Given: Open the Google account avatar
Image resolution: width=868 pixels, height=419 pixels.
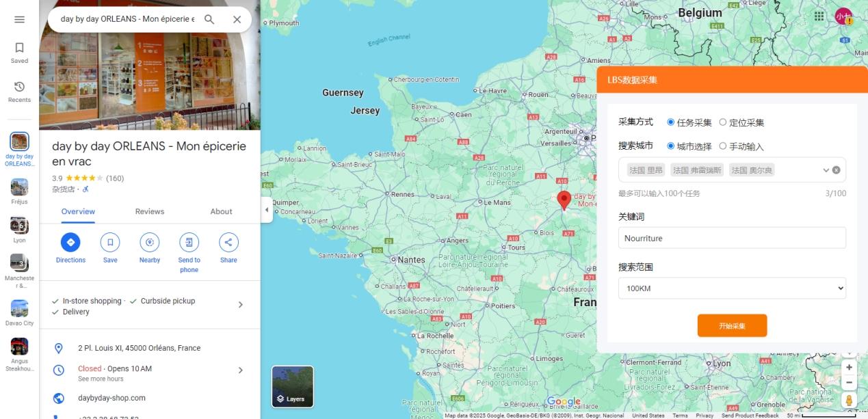Looking at the screenshot, I should coord(843,16).
